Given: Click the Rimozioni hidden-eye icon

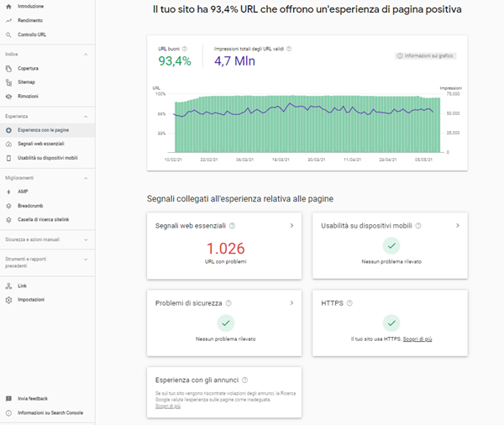Looking at the screenshot, I should tap(8, 97).
